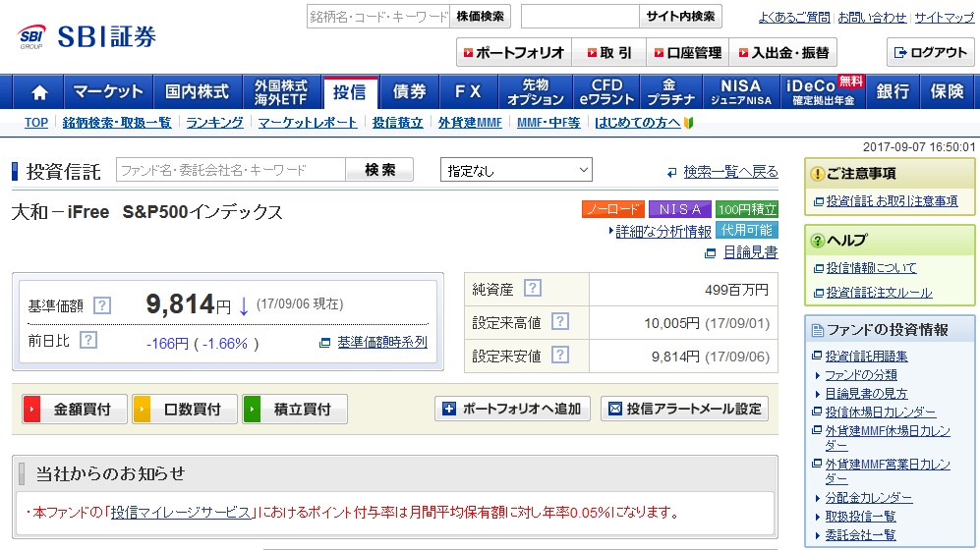
Task: Open the 保険 tab
Action: 947,92
